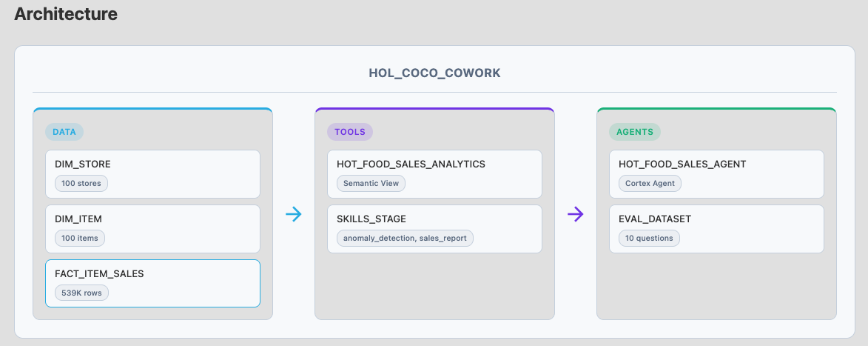Click the TOOLS section badge
868x346 pixels.
coord(350,132)
